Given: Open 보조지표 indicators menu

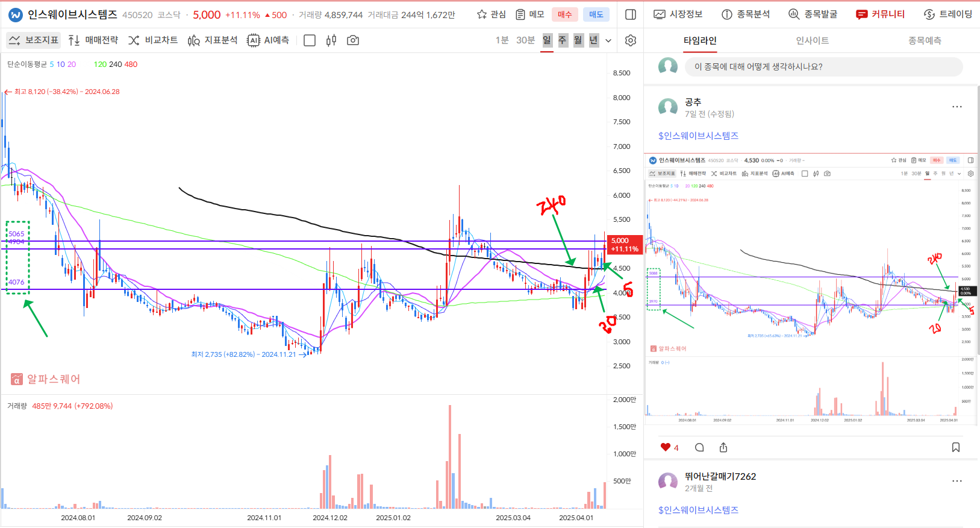Looking at the screenshot, I should [x=34, y=40].
